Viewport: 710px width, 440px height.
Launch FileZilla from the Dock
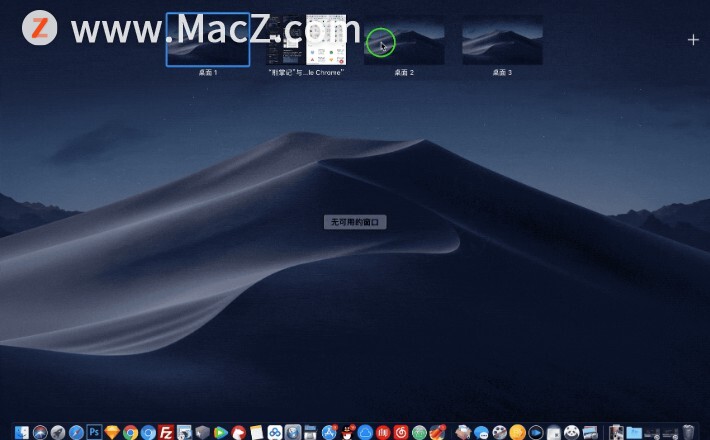click(x=166, y=432)
